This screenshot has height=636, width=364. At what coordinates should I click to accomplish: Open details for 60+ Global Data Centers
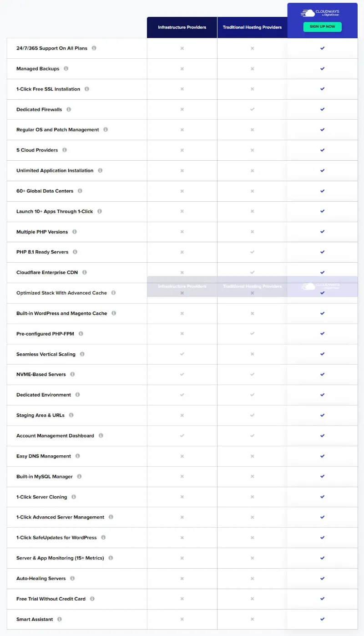[x=80, y=191]
